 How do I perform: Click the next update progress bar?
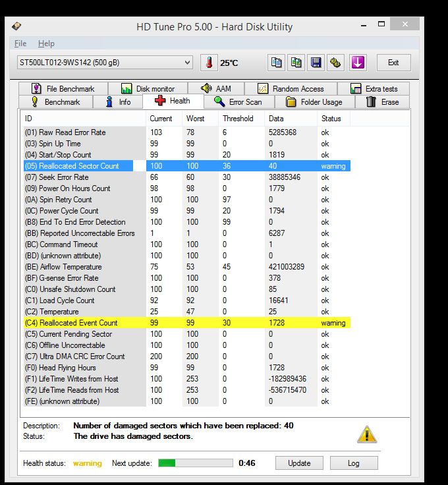[196, 463]
